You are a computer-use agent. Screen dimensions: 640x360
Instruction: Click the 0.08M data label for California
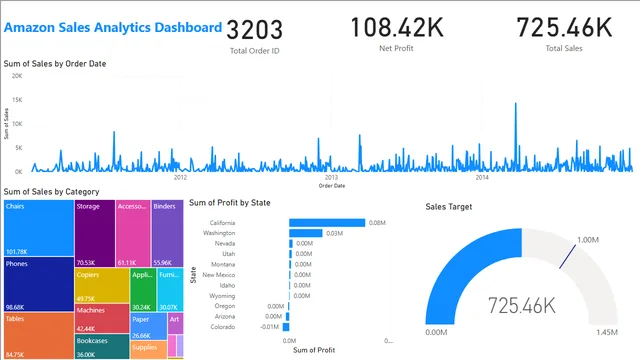377,223
